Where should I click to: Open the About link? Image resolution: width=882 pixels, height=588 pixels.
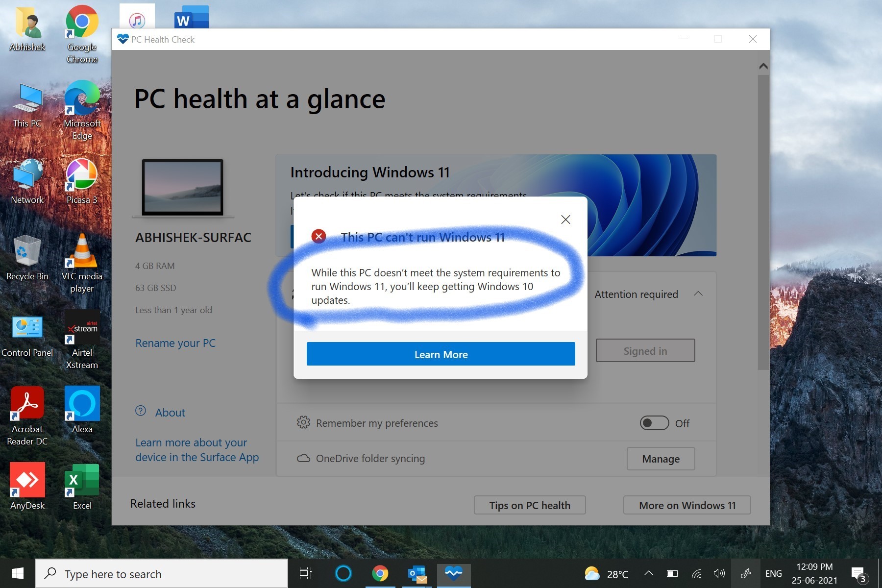170,413
